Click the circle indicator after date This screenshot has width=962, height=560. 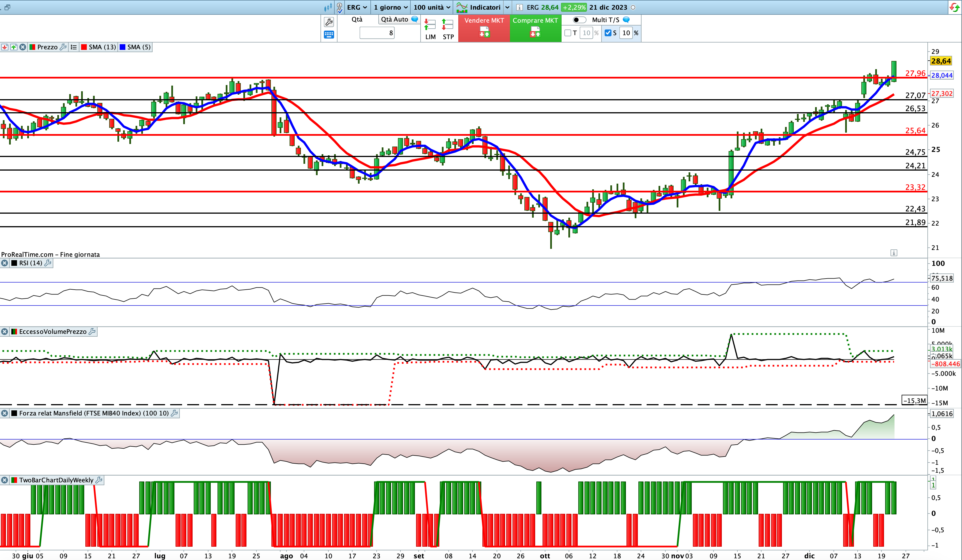point(633,7)
